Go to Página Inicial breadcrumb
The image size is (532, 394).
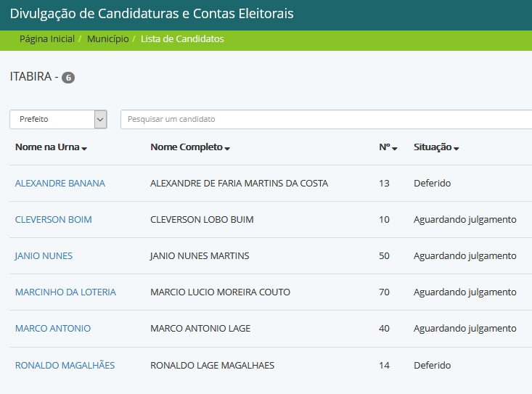pos(47,39)
